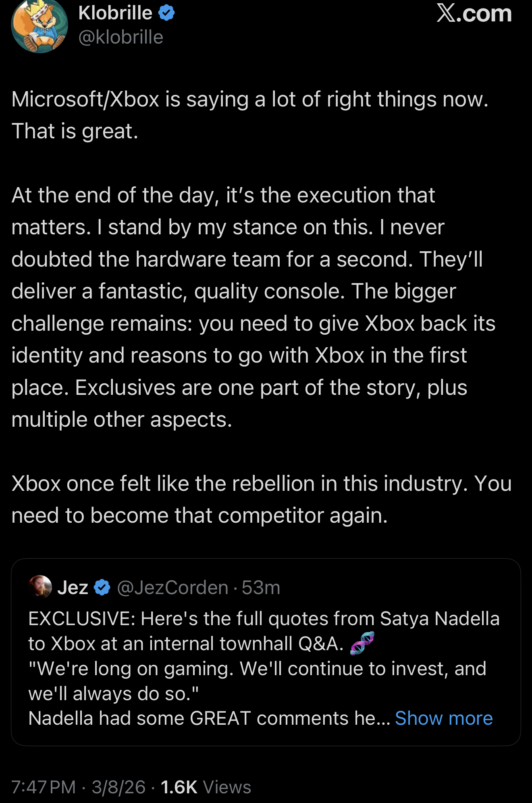Click the DNA emoji in quoted tweet

(362, 643)
